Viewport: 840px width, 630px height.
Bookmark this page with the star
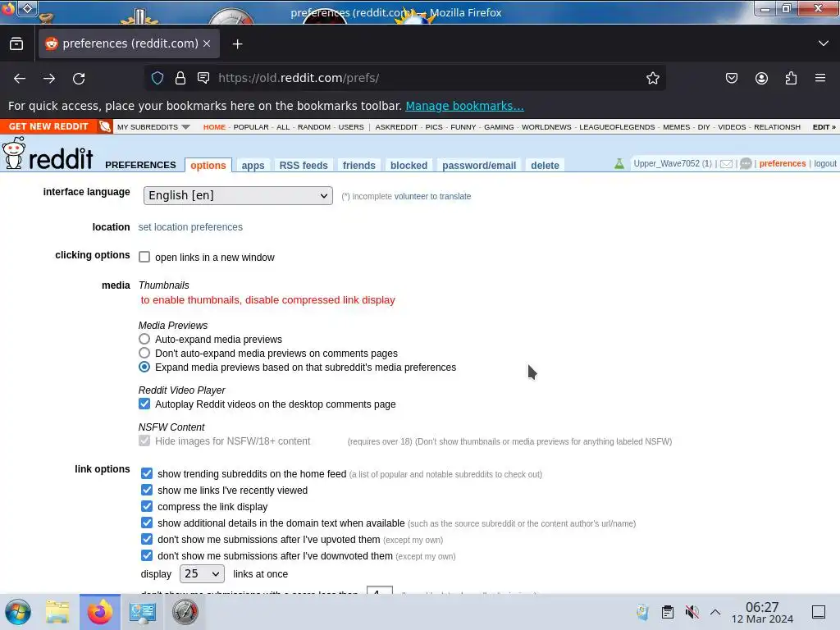click(652, 78)
